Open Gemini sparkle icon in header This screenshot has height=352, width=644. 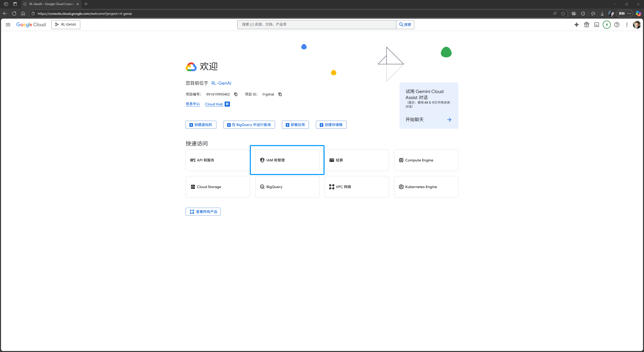[576, 25]
